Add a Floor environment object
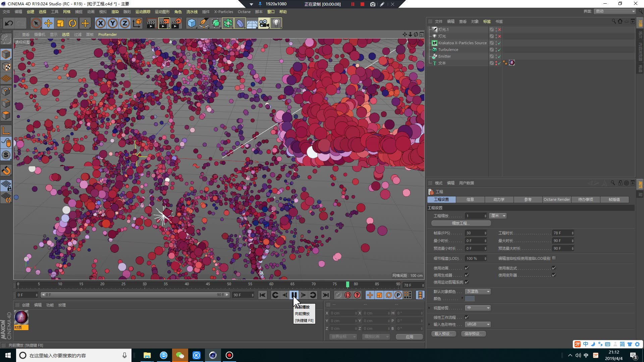The width and height of the screenshot is (644, 362). tap(252, 23)
